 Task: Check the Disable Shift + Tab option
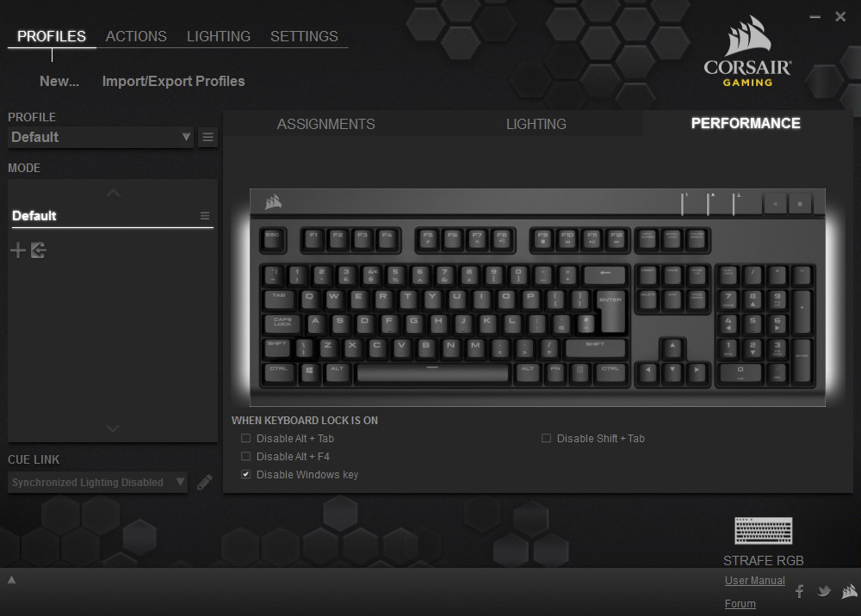point(546,438)
